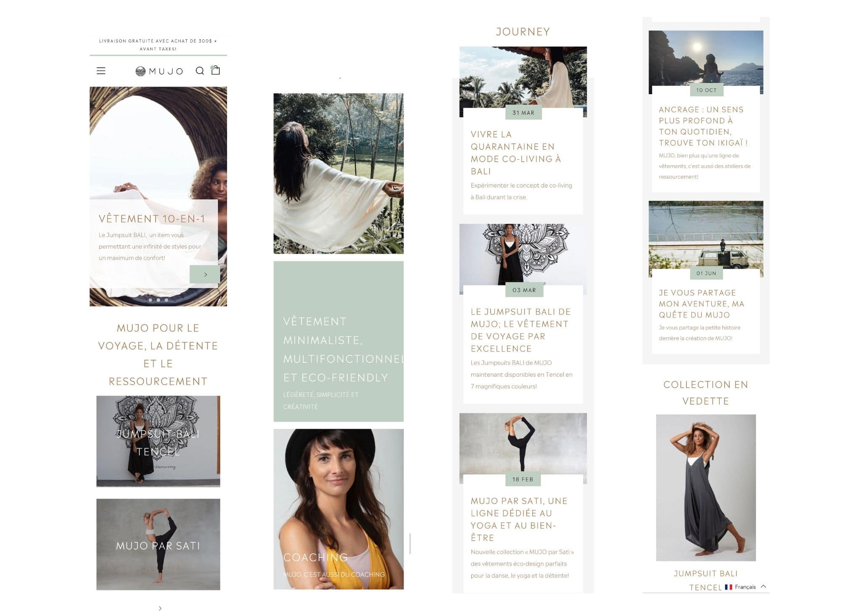Click the 03 MAR date badge

(524, 290)
